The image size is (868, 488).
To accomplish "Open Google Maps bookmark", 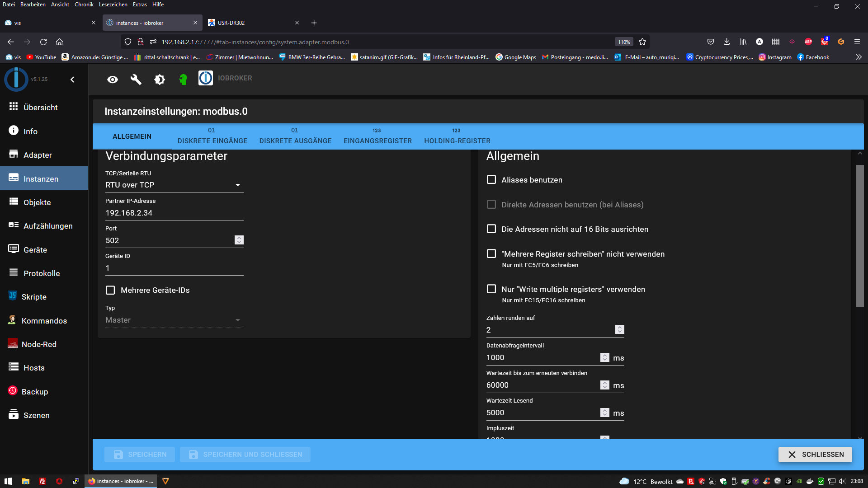I will (516, 57).
